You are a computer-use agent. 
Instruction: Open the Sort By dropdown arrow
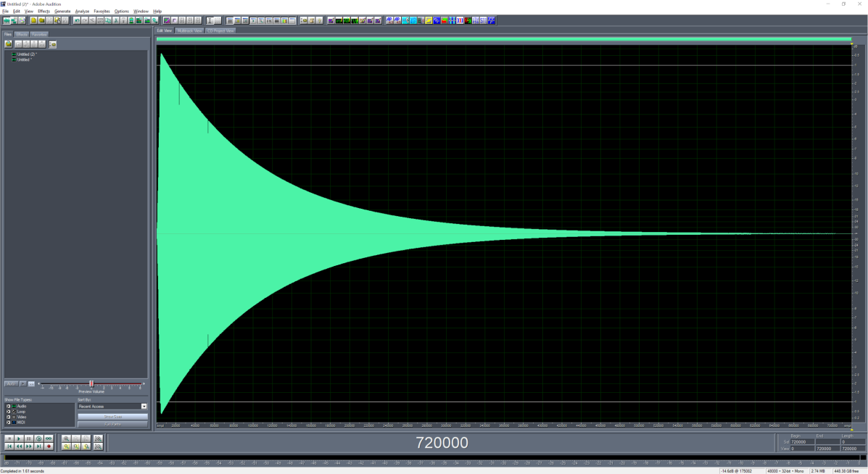tap(144, 407)
